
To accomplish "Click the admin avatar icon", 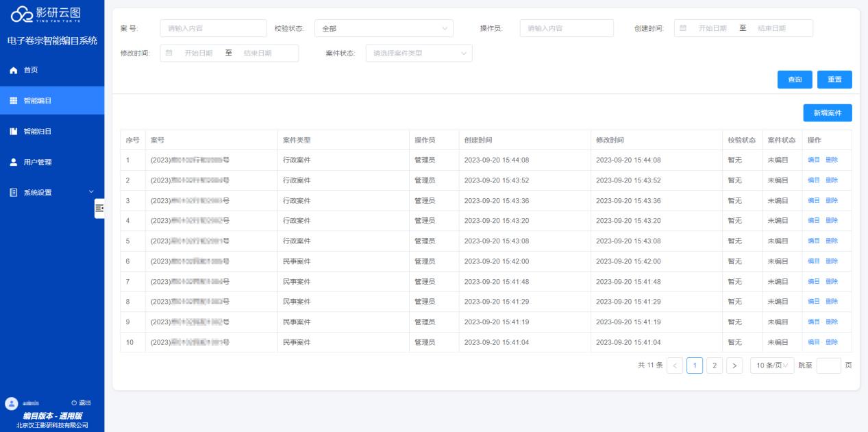I will (12, 403).
